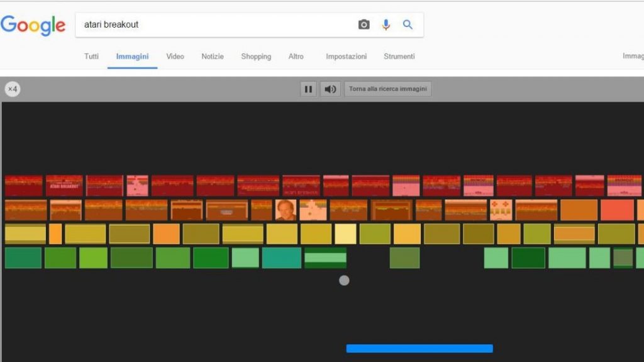Click the pale yellow brick
The height and width of the screenshot is (362, 644).
(x=345, y=234)
